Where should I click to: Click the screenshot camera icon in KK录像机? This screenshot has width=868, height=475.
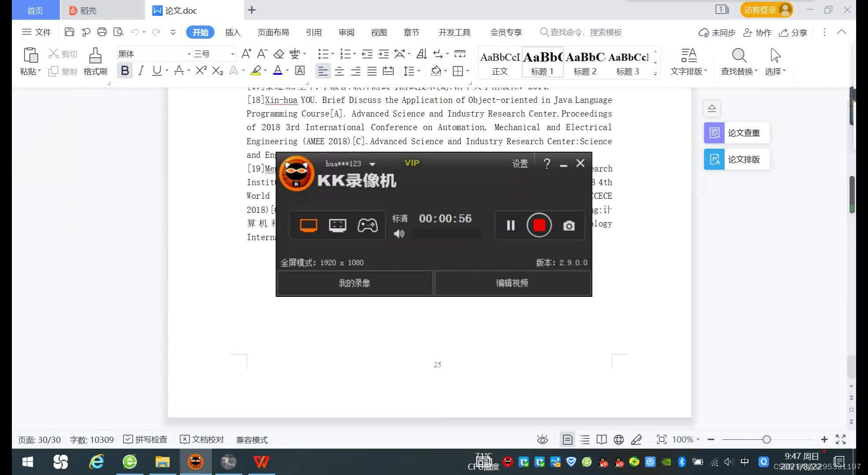click(568, 225)
